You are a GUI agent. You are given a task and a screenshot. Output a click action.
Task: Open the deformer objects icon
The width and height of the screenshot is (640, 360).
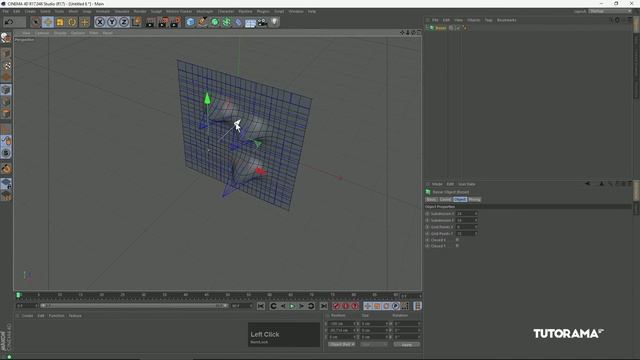(x=238, y=22)
